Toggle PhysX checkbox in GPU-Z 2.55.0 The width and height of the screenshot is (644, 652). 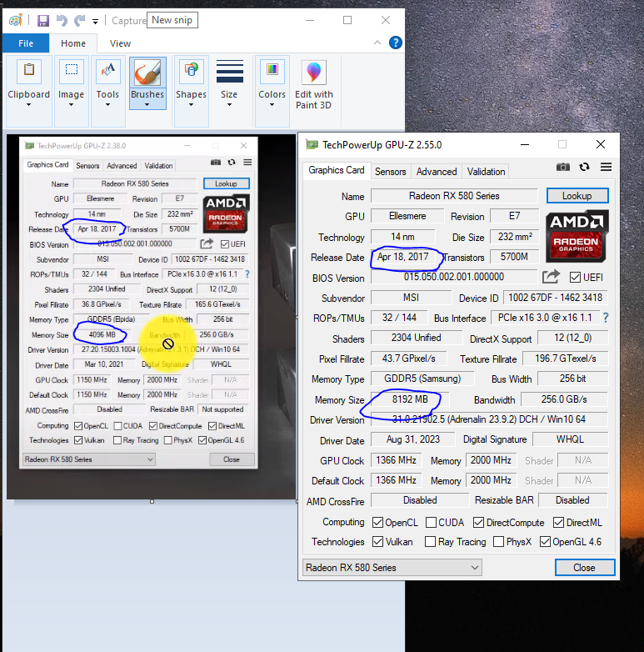[x=498, y=542]
